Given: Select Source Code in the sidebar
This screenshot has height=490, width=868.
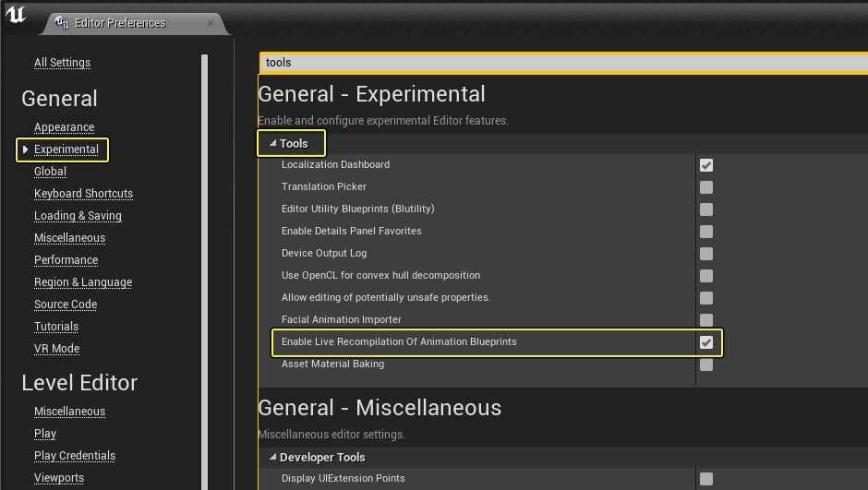Looking at the screenshot, I should pos(66,305).
